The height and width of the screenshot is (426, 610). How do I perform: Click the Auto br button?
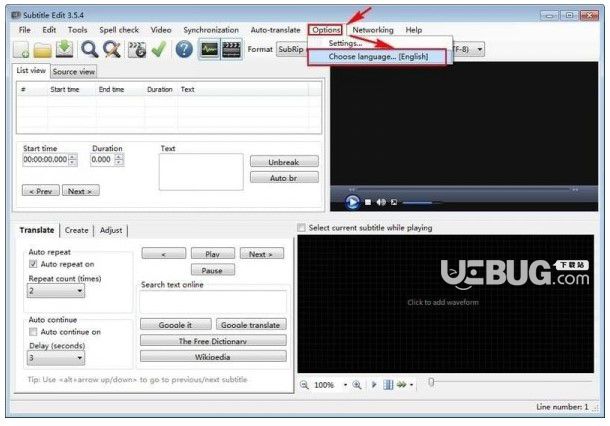284,178
